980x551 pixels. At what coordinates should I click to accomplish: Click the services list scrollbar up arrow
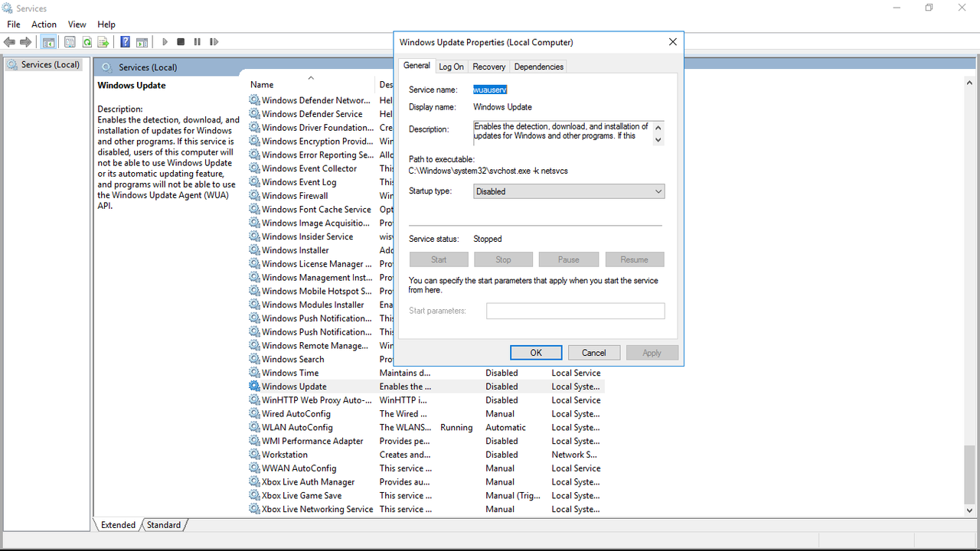969,83
